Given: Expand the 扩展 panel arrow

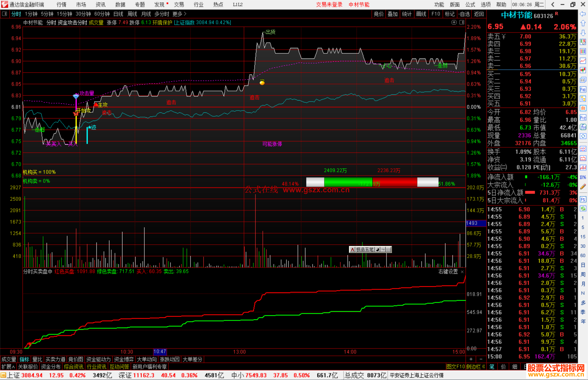Looking at the screenshot, I should 8,367.
